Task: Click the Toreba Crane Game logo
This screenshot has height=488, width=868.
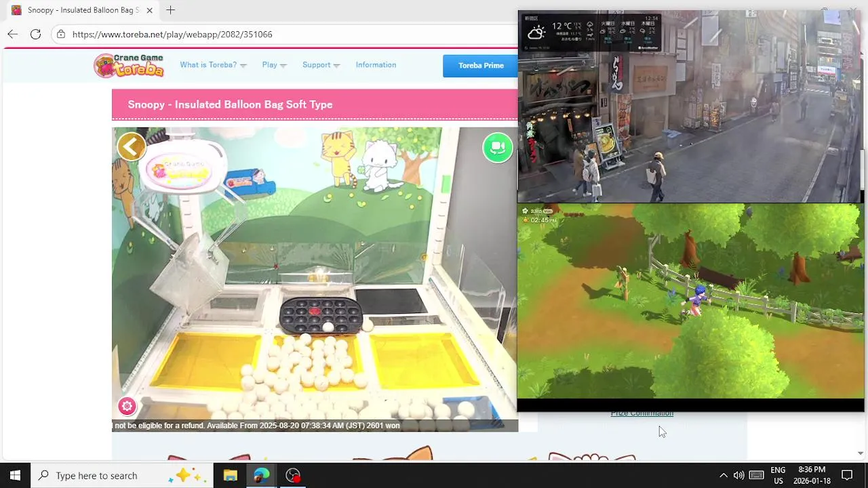Action: [x=130, y=65]
